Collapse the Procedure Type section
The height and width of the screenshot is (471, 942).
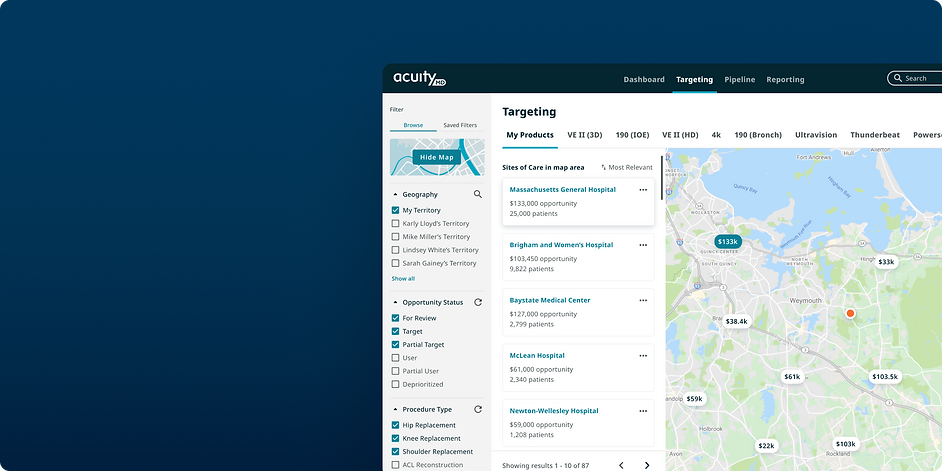click(x=395, y=410)
